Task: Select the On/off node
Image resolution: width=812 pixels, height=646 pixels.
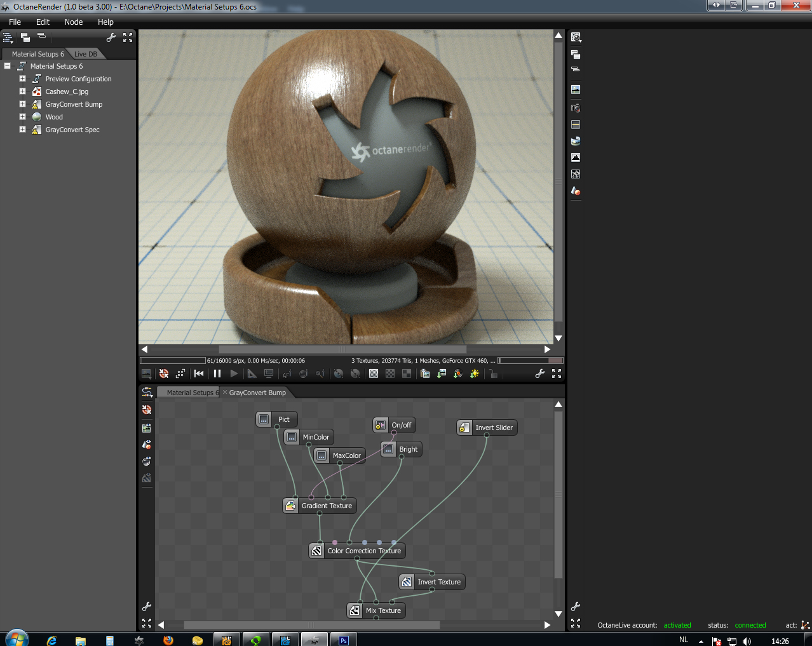Action: pyautogui.click(x=394, y=425)
